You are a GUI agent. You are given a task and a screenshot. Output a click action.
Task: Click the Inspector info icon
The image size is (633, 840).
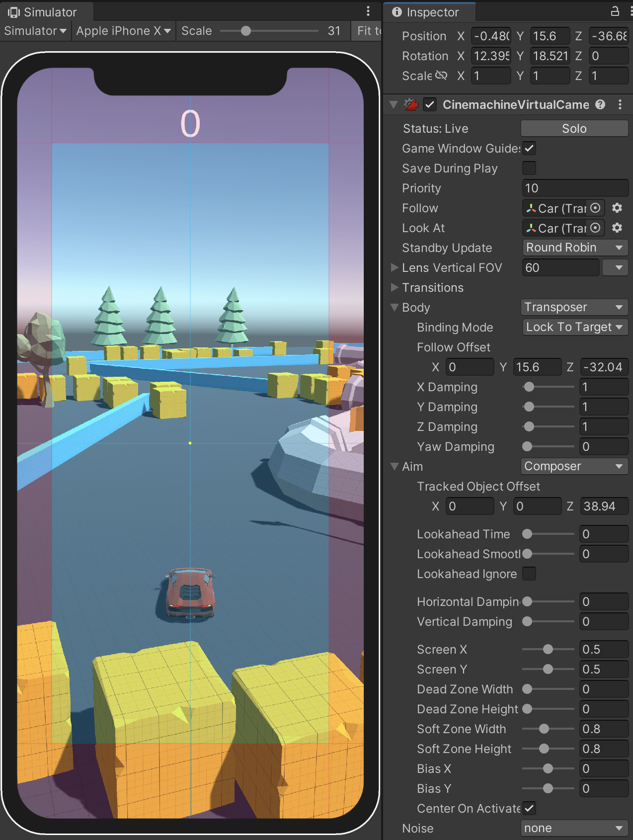(396, 12)
